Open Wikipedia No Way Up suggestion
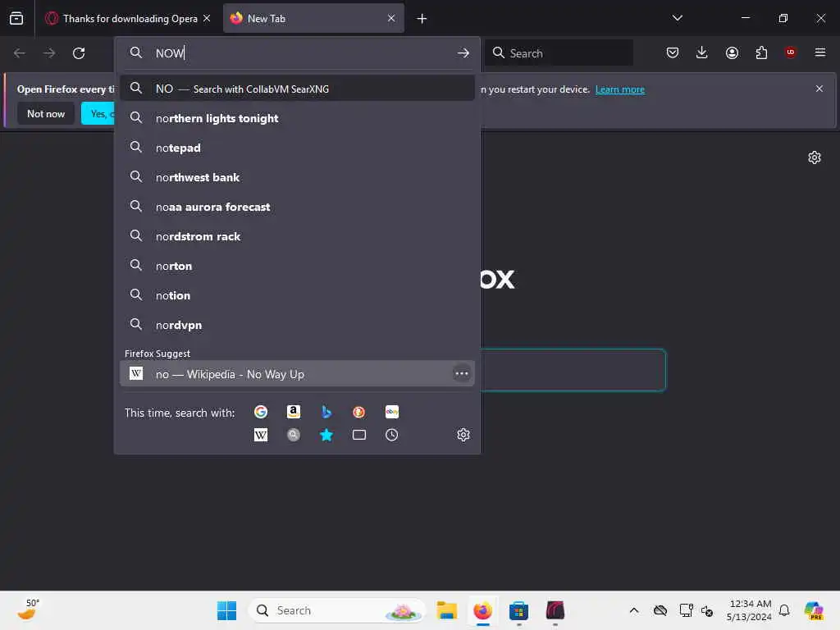This screenshot has width=840, height=630. point(297,373)
